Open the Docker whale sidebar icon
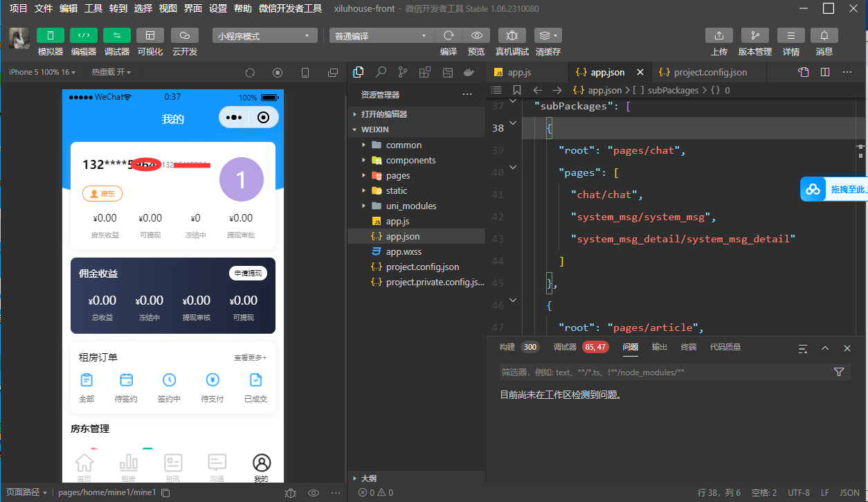Screen dimensions: 868x502 pos(469,72)
